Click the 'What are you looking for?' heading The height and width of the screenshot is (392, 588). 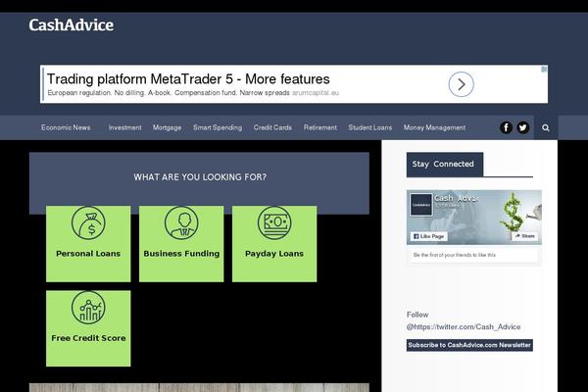point(200,177)
